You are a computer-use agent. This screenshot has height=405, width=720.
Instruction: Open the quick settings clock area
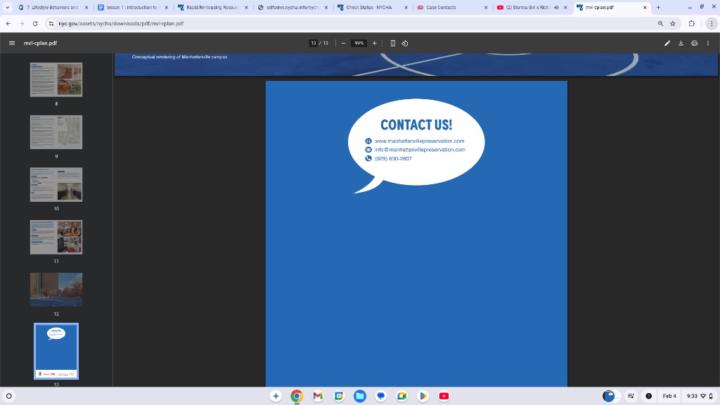click(x=700, y=396)
